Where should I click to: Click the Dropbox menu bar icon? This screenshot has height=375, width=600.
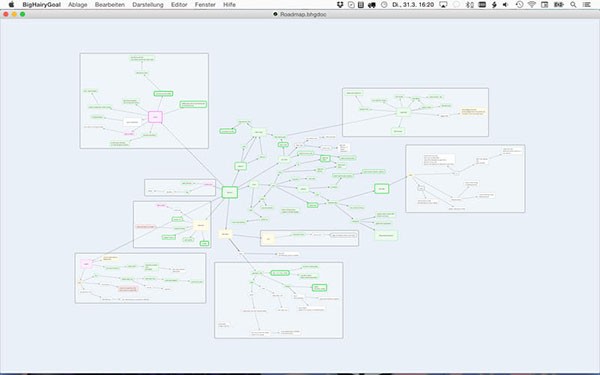pyautogui.click(x=340, y=5)
